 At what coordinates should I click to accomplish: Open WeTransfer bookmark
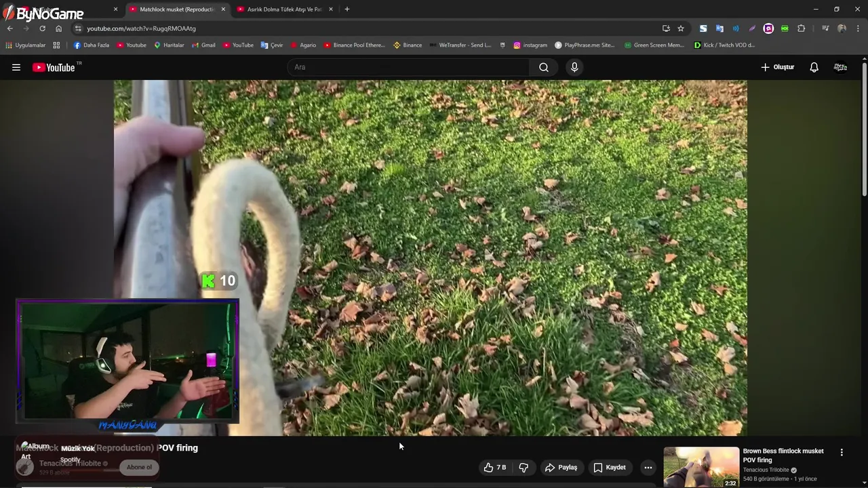(x=460, y=45)
